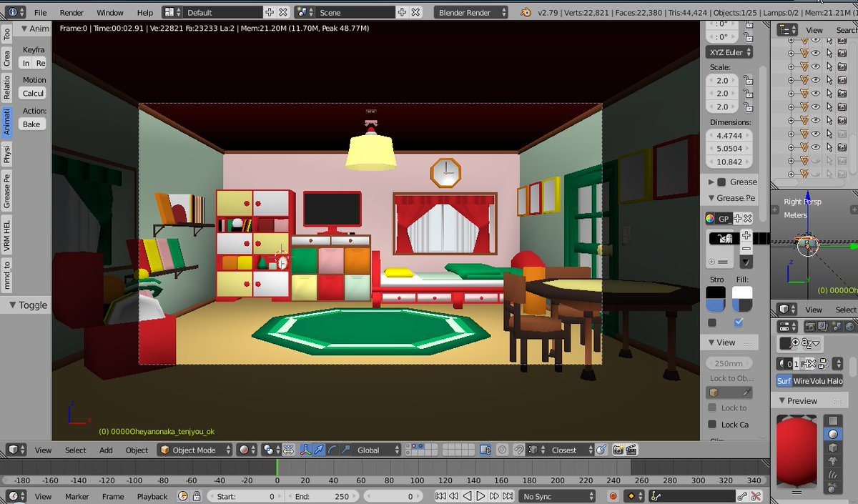Click the insert keyframes key icon
The width and height of the screenshot is (858, 504).
click(742, 496)
